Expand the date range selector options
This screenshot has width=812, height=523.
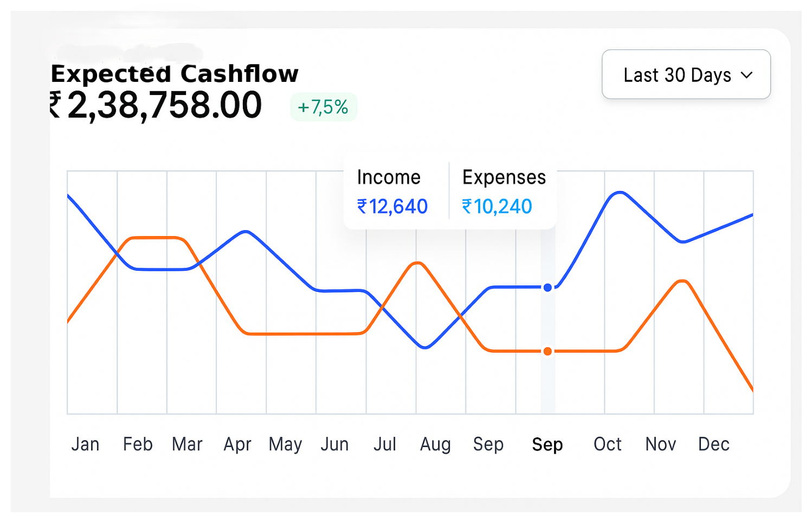685,75
